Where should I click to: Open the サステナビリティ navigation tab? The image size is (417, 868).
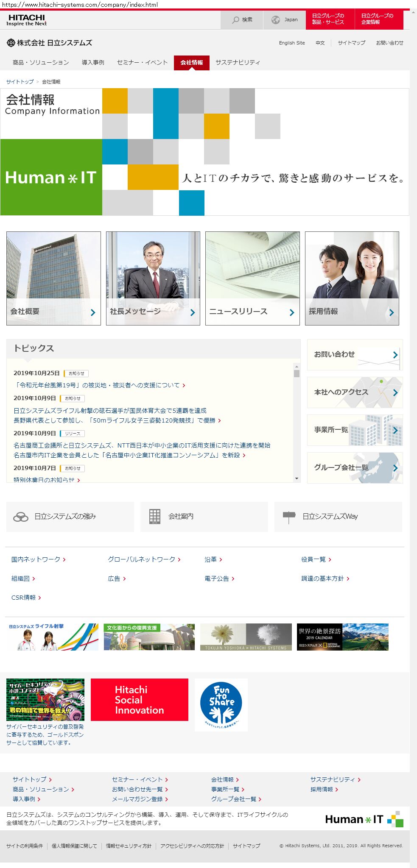point(238,62)
